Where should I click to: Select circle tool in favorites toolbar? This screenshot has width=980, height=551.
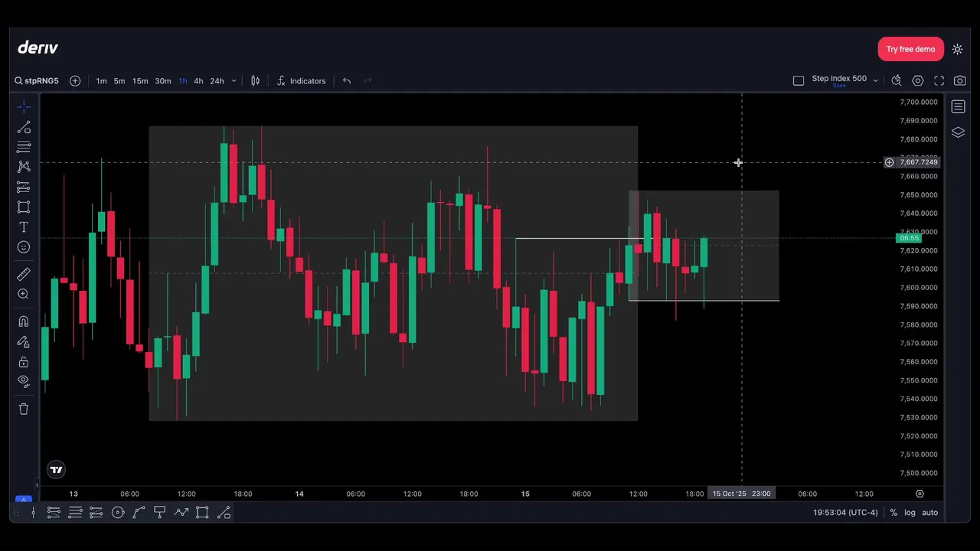click(x=118, y=513)
